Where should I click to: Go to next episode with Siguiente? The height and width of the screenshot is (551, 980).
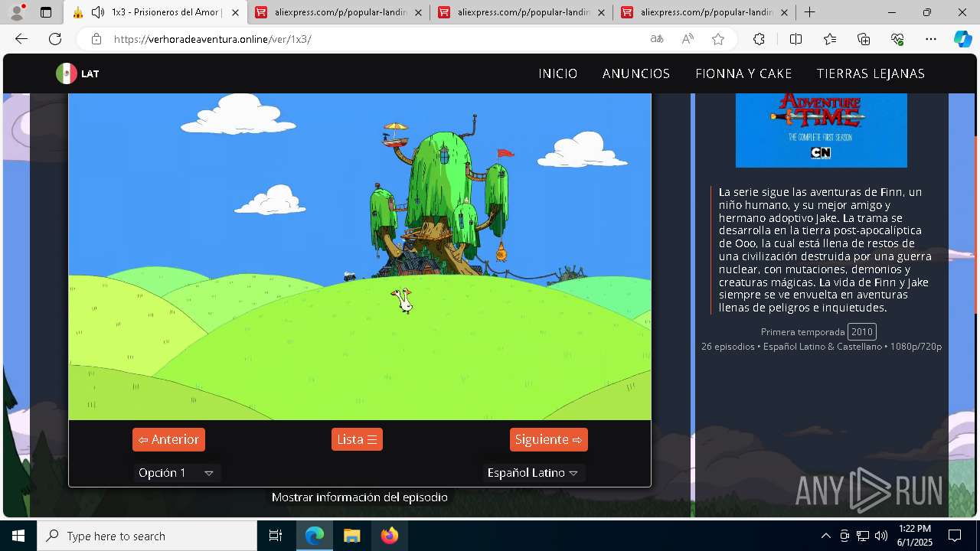tap(549, 439)
